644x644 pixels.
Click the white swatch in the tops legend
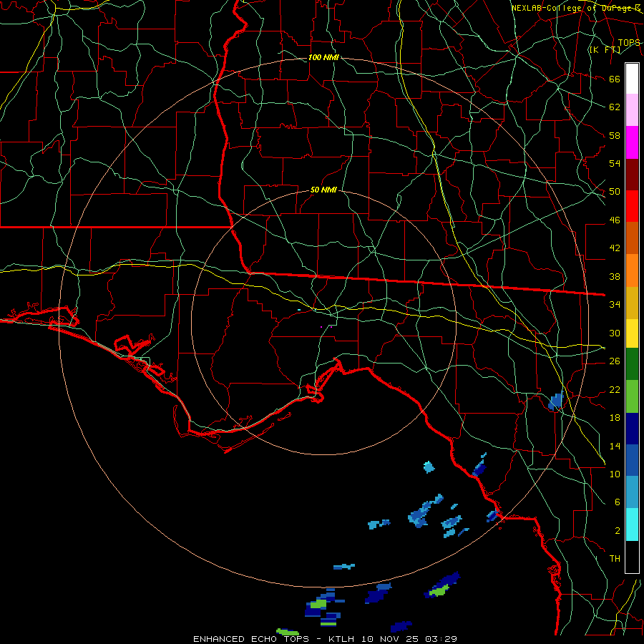(632, 79)
